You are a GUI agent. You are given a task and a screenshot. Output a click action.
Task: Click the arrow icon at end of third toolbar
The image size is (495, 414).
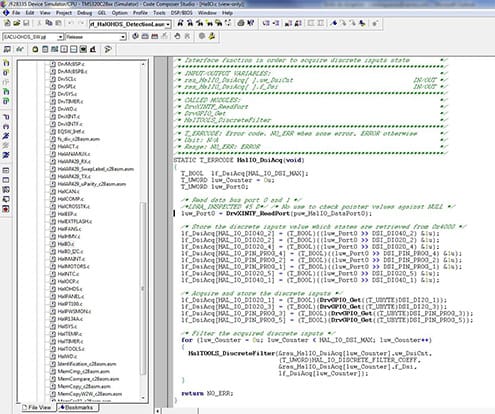click(x=108, y=49)
